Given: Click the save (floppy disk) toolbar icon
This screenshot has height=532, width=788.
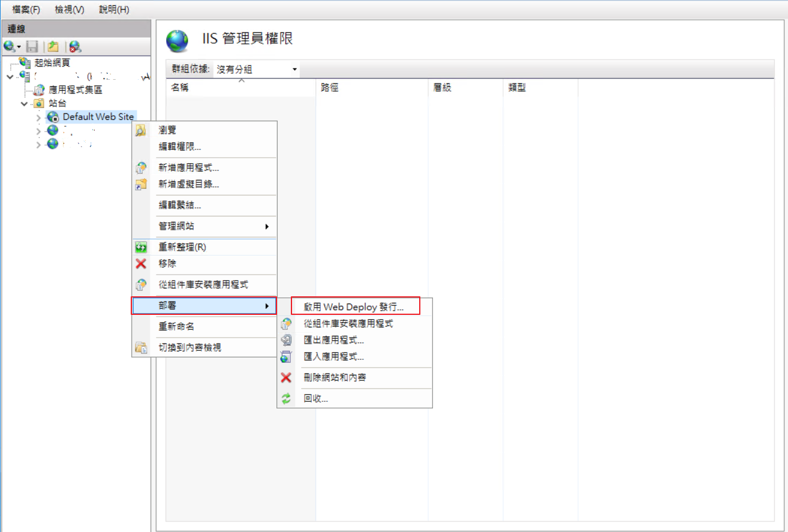Looking at the screenshot, I should (33, 47).
